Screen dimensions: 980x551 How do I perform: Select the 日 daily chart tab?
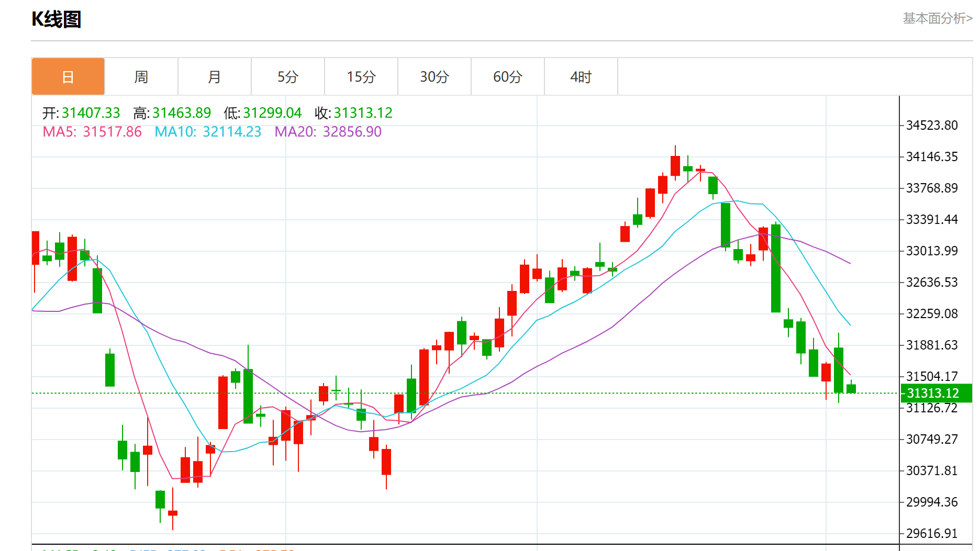coord(68,77)
